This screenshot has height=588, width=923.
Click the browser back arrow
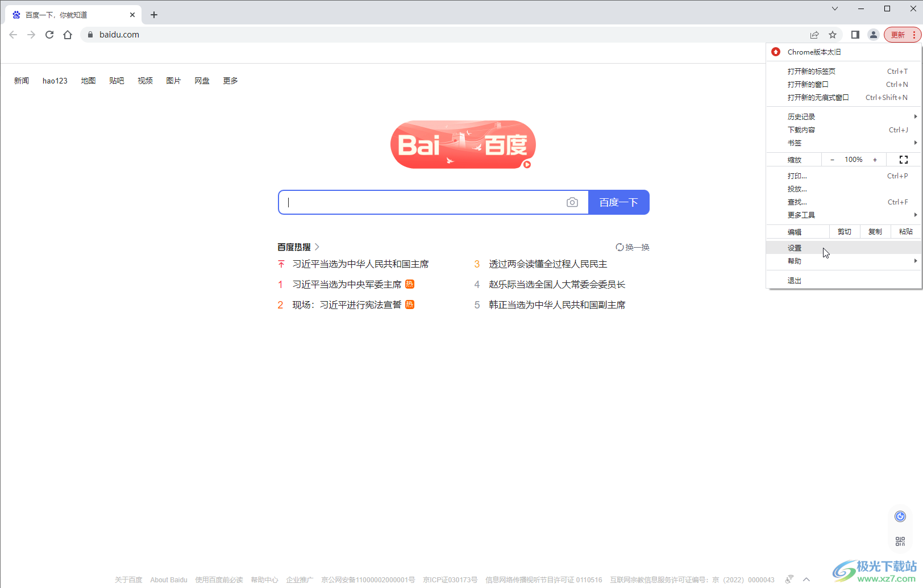click(x=13, y=35)
